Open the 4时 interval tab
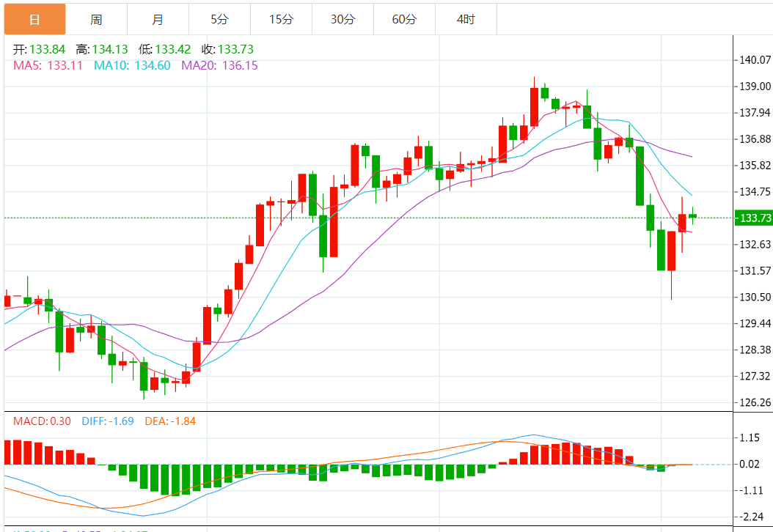This screenshot has width=773, height=532. pyautogui.click(x=466, y=19)
